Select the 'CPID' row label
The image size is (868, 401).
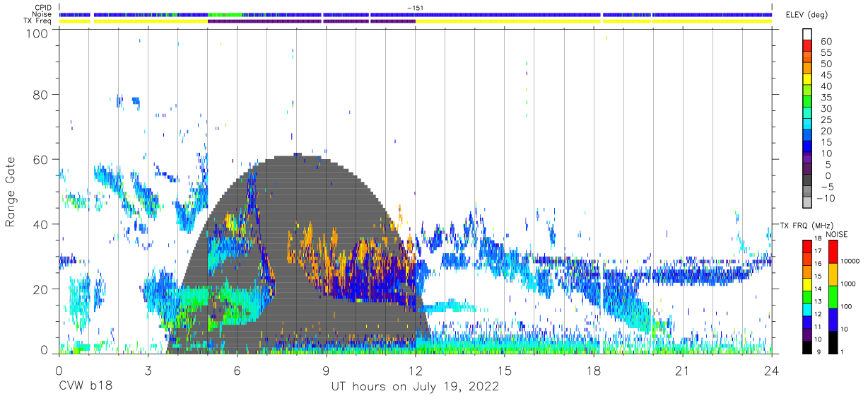[43, 8]
